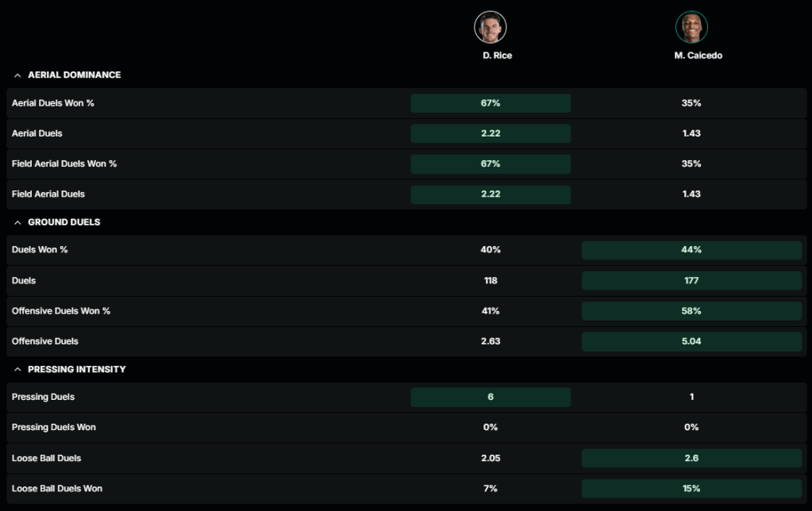Click the D. Rice player name
Image resolution: width=812 pixels, height=511 pixels.
click(x=497, y=56)
